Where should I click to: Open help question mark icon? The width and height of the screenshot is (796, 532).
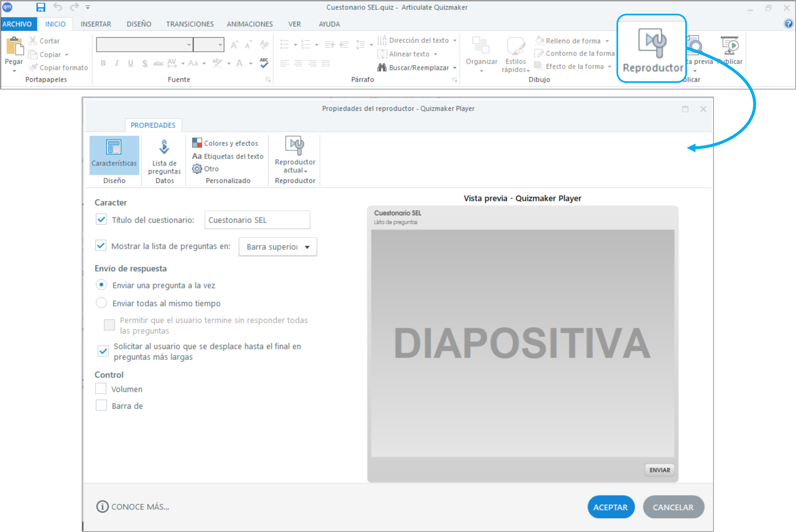pyautogui.click(x=789, y=24)
